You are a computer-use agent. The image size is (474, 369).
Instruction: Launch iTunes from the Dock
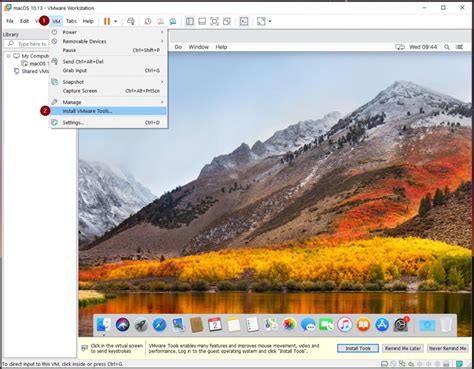(x=345, y=324)
